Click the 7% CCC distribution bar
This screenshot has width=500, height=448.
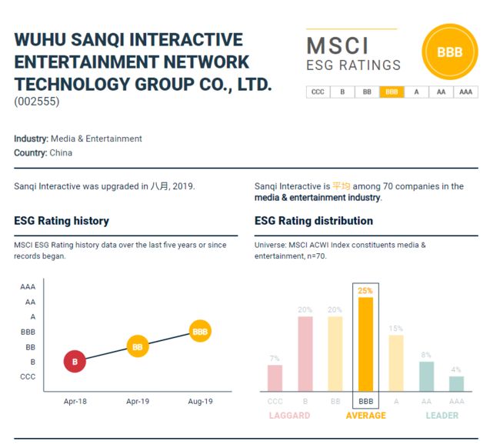[x=275, y=378]
